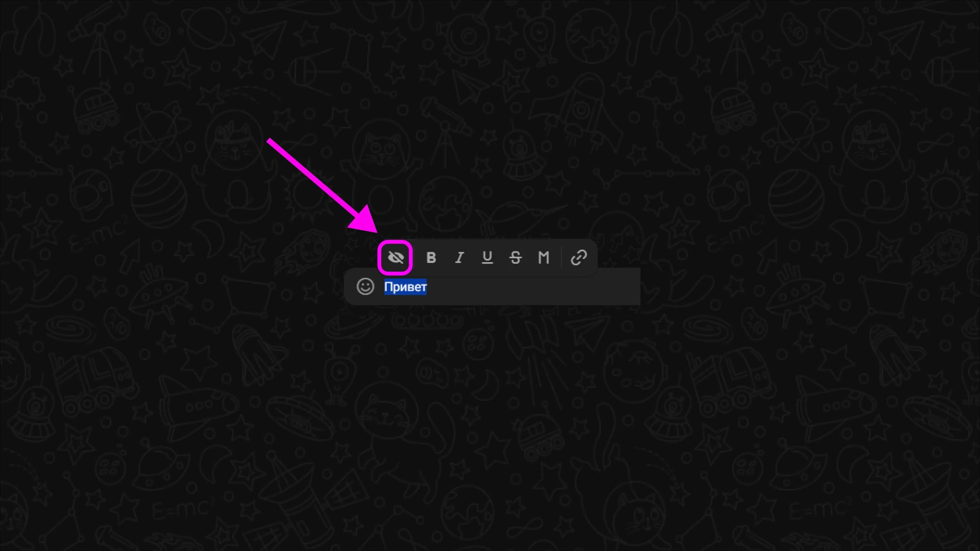Click the highlighted word Привет
The image size is (980, 551).
(405, 287)
